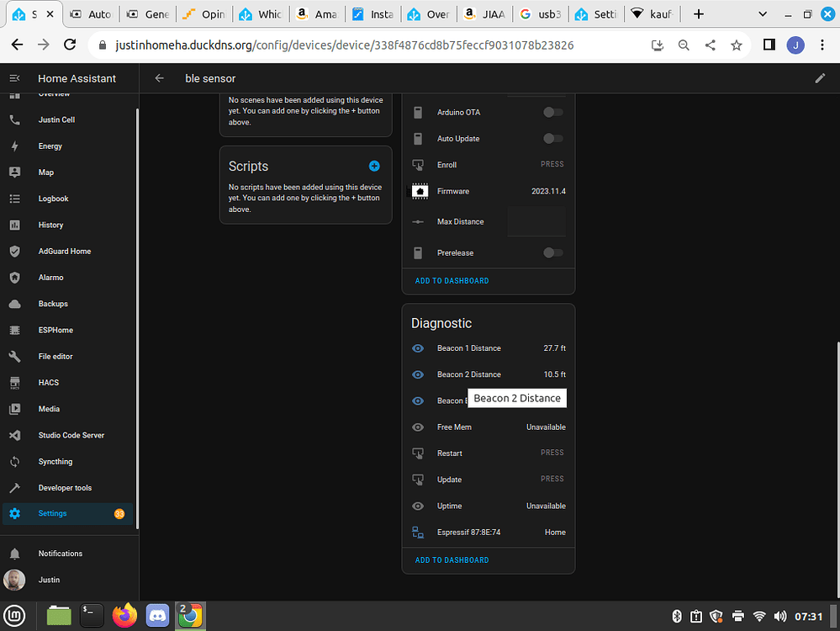Click the eye icon beside Beacon 1 Distance
The image size is (840, 631).
coord(417,348)
